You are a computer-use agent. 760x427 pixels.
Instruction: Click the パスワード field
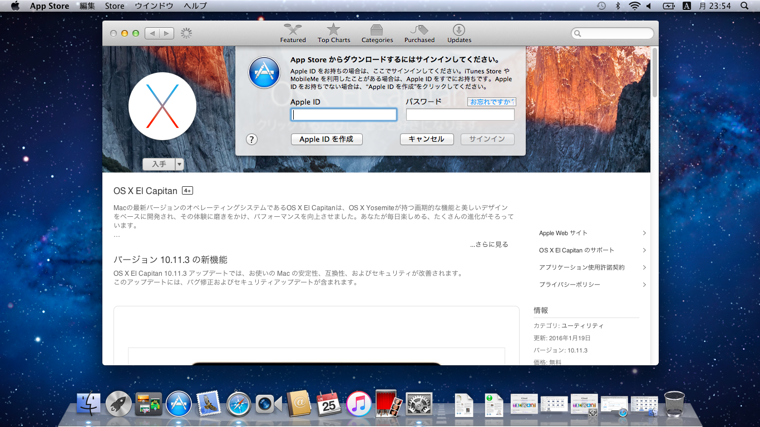pos(460,114)
